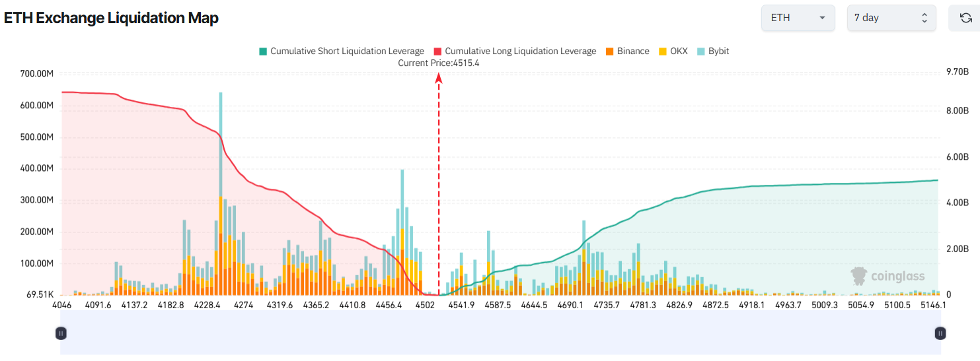Screen dimensions: 980x361
Task: Open the ETH coin dropdown
Action: [798, 18]
